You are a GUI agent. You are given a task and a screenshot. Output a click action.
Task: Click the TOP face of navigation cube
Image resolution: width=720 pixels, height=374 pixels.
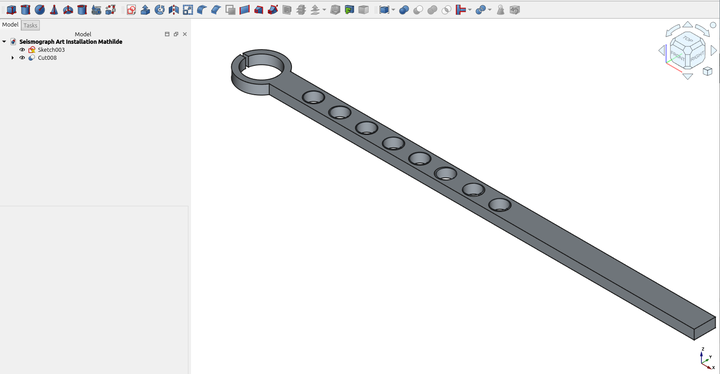click(688, 40)
